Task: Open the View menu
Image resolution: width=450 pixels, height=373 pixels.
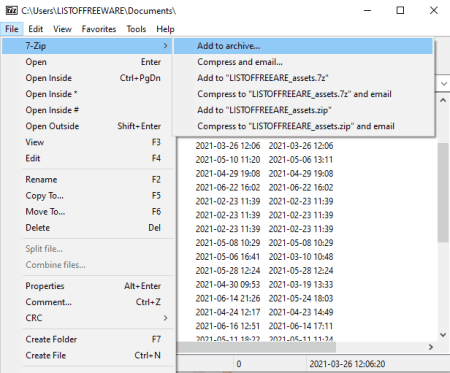Action: click(x=62, y=29)
